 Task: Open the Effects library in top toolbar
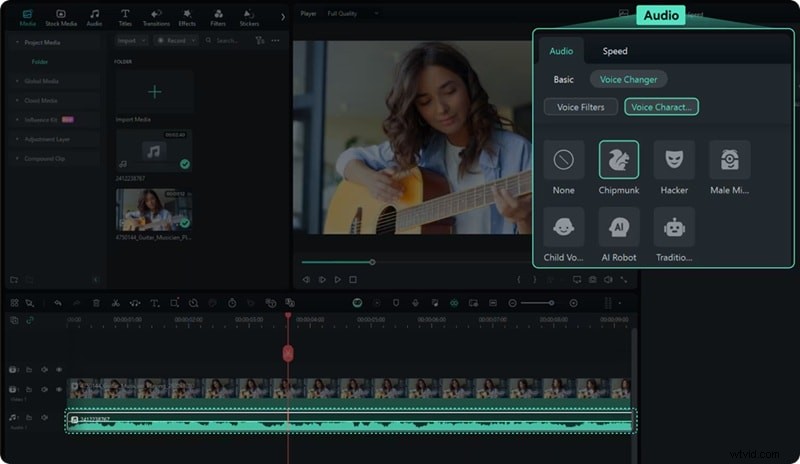click(187, 16)
